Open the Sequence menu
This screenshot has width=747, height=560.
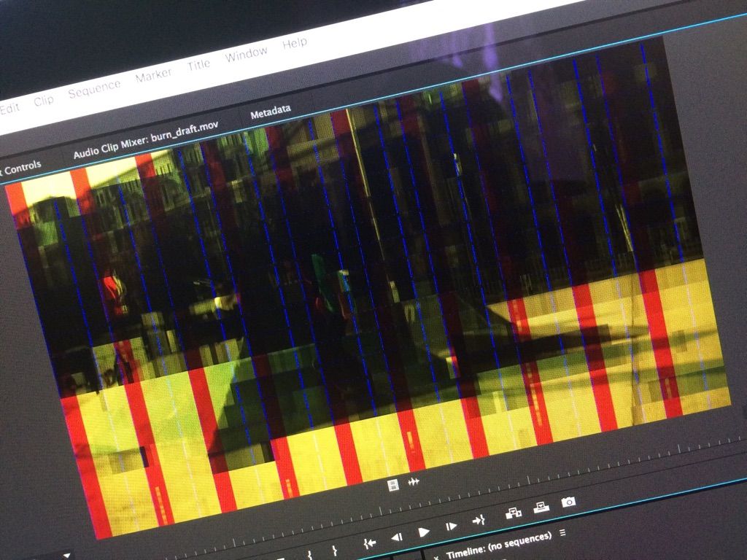94,88
